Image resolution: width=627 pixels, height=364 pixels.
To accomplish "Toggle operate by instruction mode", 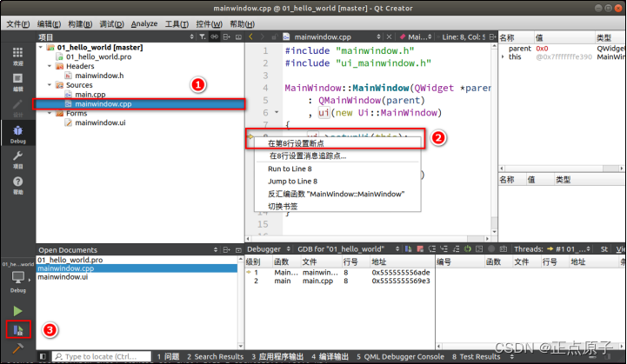I will click(x=479, y=249).
